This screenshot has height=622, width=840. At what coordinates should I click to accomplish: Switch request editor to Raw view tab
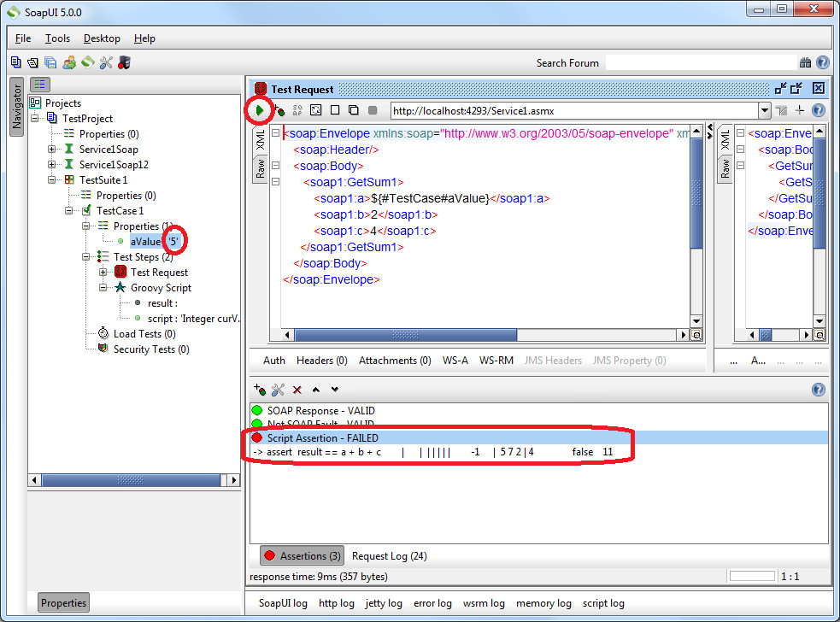tap(261, 168)
